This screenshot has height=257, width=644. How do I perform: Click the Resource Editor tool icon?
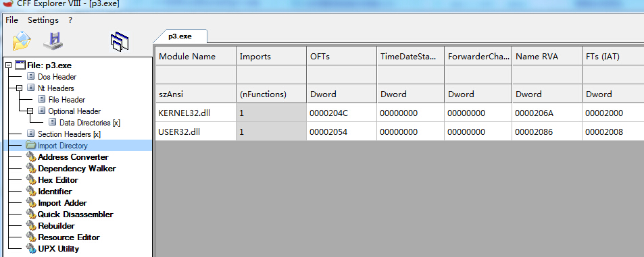click(x=31, y=237)
